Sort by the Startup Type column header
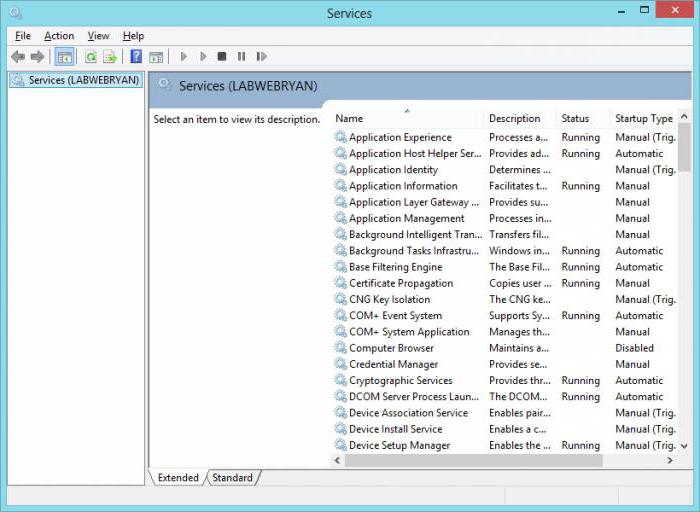 [x=644, y=118]
